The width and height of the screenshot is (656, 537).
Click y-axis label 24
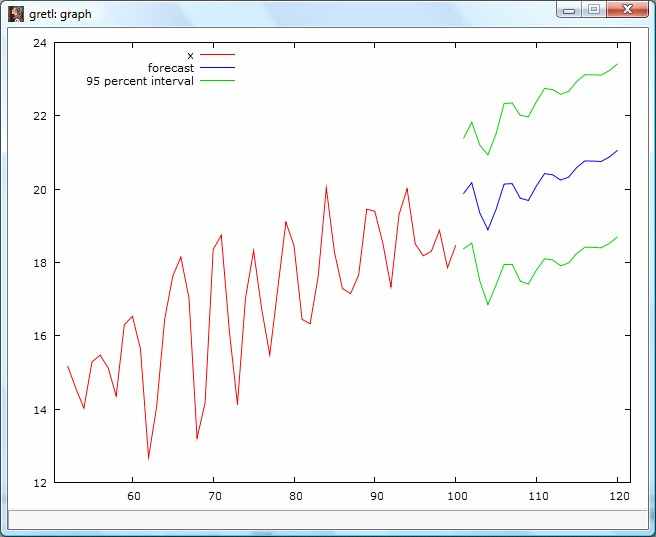click(40, 43)
